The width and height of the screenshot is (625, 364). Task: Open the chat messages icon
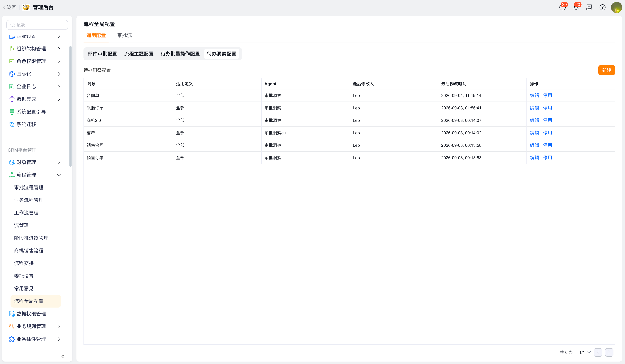(x=563, y=7)
